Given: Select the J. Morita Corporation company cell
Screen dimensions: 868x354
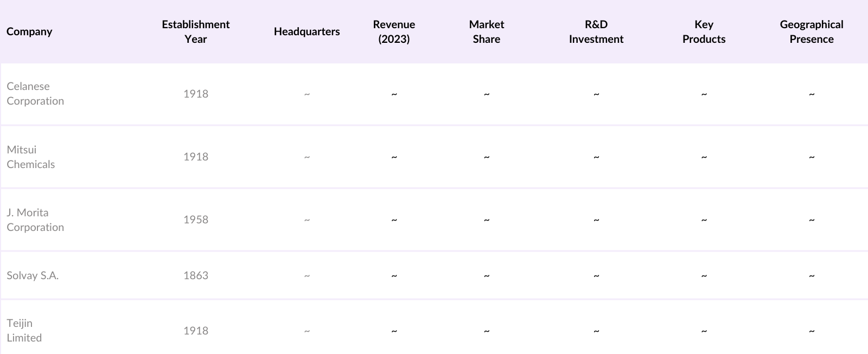Looking at the screenshot, I should 35,220.
